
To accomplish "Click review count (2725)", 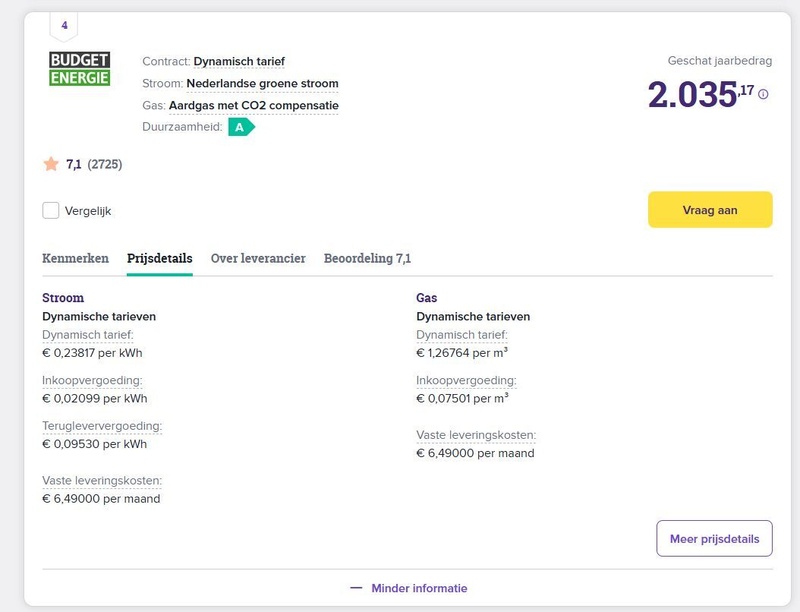I will [105, 164].
